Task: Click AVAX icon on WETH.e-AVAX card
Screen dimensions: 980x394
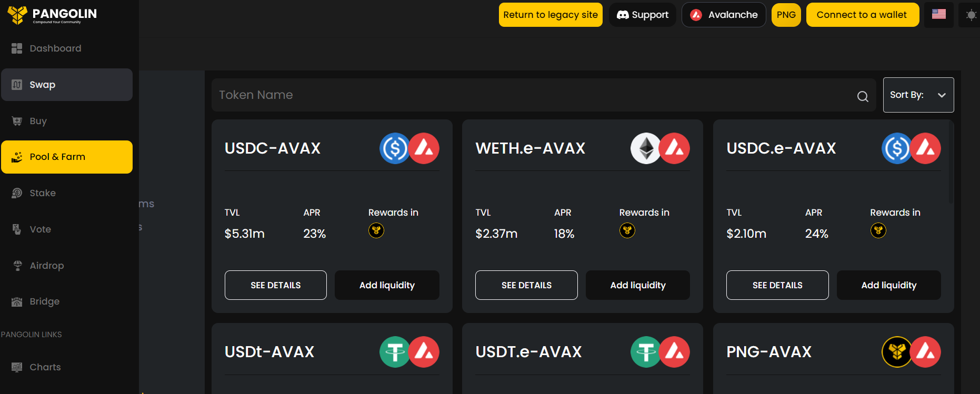Action: pos(675,148)
